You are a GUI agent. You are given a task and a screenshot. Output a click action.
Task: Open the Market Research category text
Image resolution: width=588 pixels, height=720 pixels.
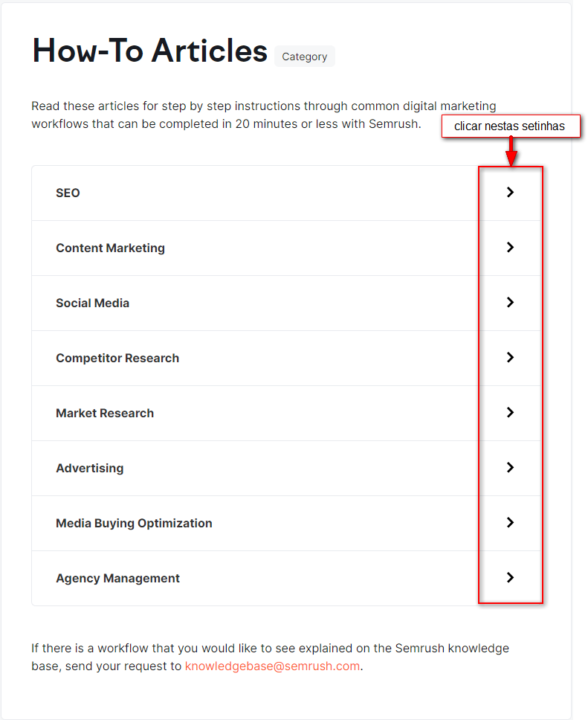[105, 414]
